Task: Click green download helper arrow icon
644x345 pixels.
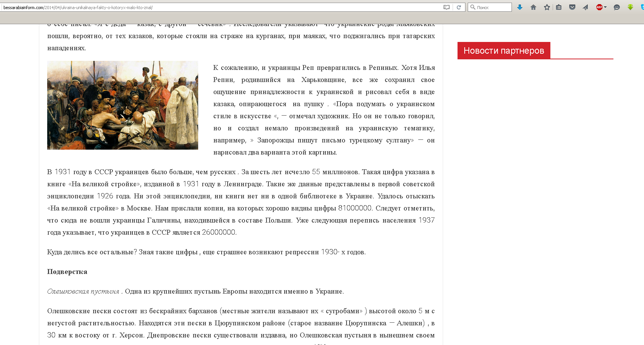Action: click(630, 7)
